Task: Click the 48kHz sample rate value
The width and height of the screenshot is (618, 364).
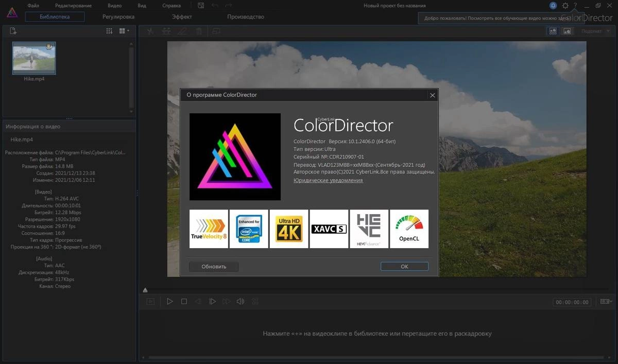Action: click(x=62, y=272)
